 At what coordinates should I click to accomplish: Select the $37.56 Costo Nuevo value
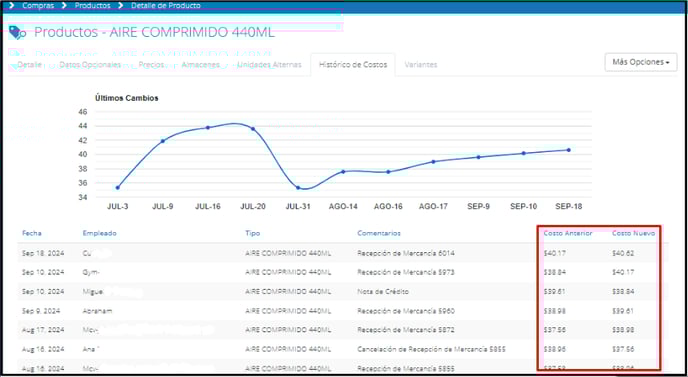[x=623, y=349]
